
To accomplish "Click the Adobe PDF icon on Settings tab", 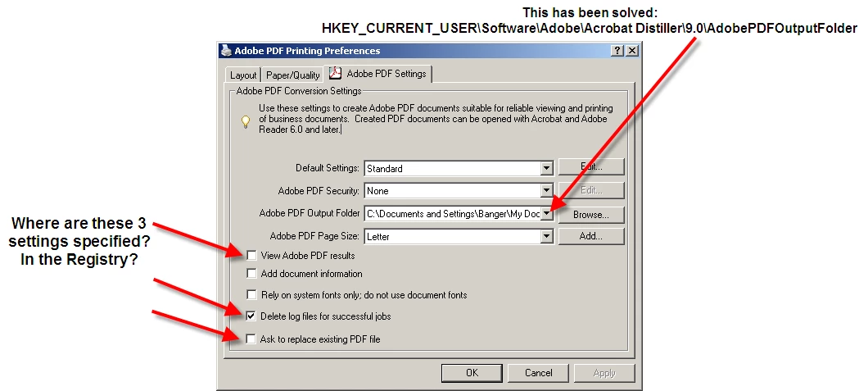I will pyautogui.click(x=336, y=73).
